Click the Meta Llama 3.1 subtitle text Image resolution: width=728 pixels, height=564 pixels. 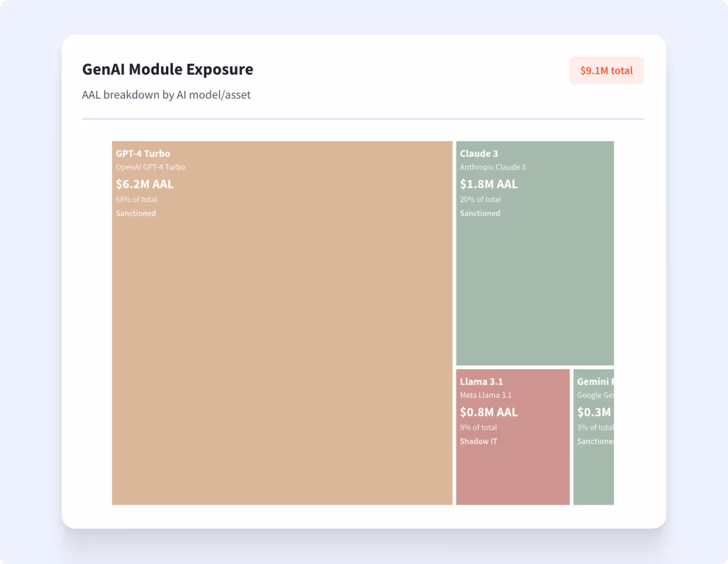coord(486,395)
